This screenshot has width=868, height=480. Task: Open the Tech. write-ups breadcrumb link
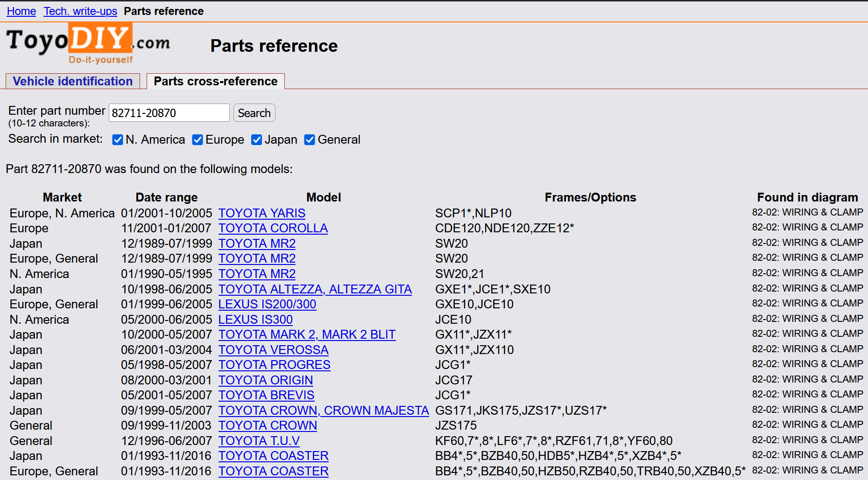click(80, 11)
